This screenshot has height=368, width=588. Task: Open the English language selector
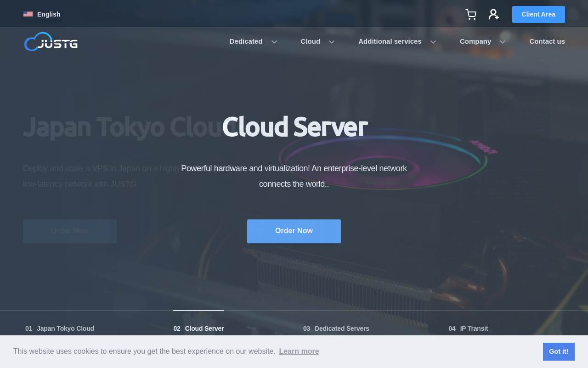[42, 14]
